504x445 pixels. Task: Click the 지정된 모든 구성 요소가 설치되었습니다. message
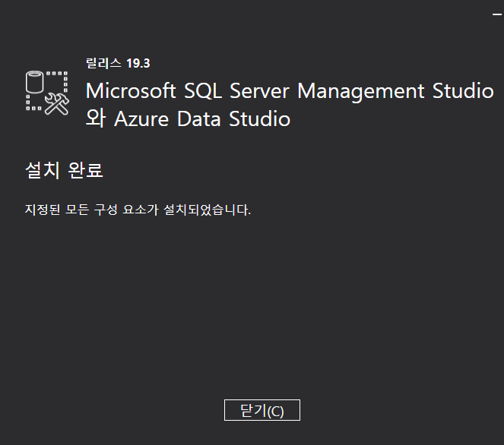click(x=138, y=210)
